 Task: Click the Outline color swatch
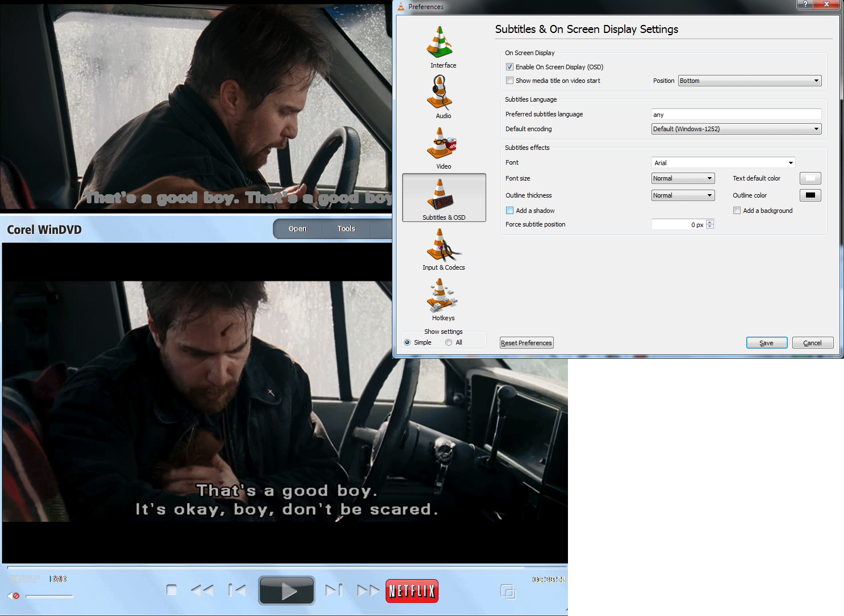pyautogui.click(x=810, y=195)
